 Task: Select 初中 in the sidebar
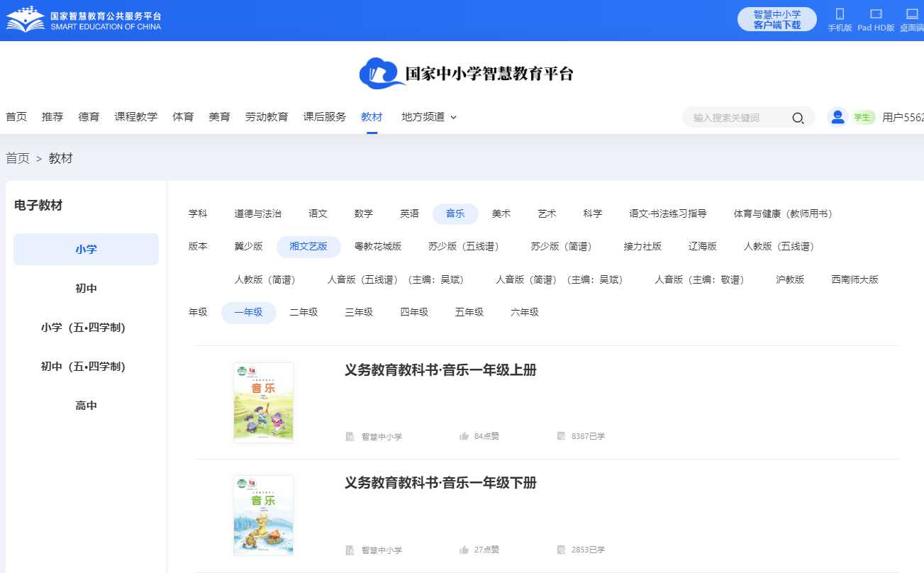point(86,289)
